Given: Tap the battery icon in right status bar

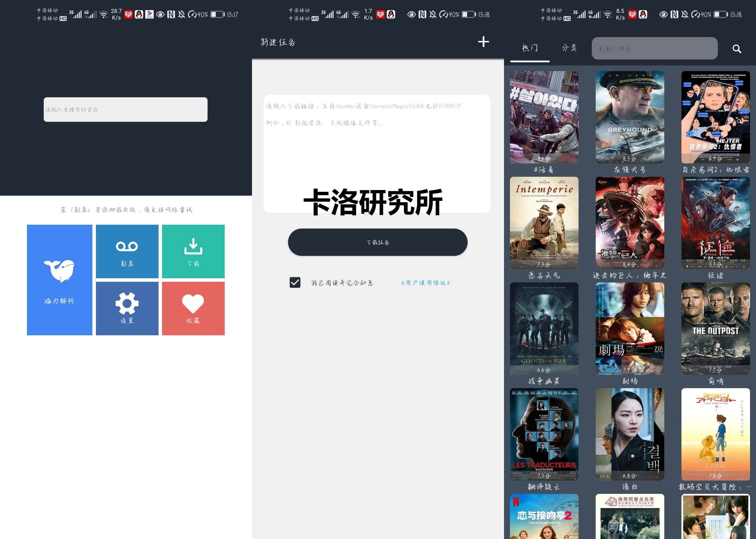Looking at the screenshot, I should (721, 14).
